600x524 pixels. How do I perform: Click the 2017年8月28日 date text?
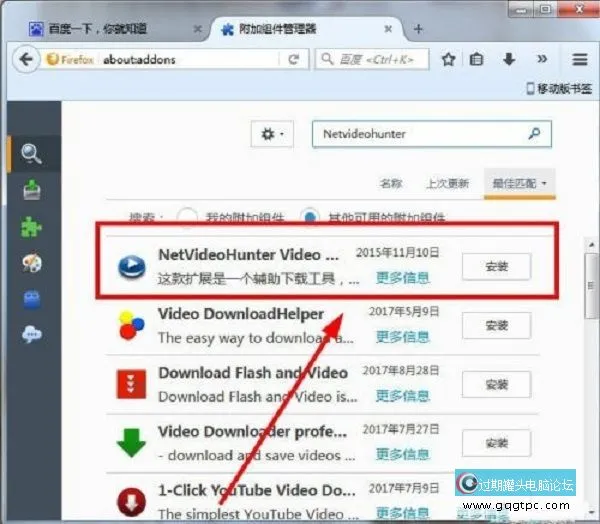pos(401,371)
